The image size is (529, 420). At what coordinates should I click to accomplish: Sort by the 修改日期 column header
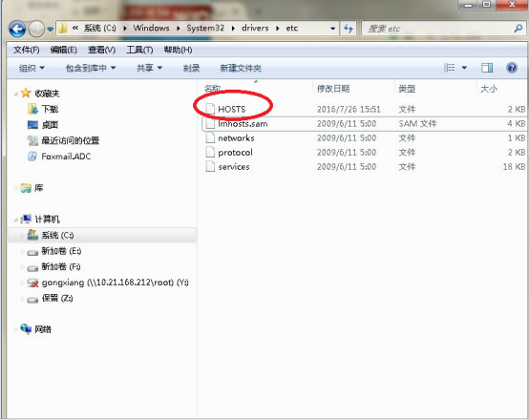click(333, 89)
